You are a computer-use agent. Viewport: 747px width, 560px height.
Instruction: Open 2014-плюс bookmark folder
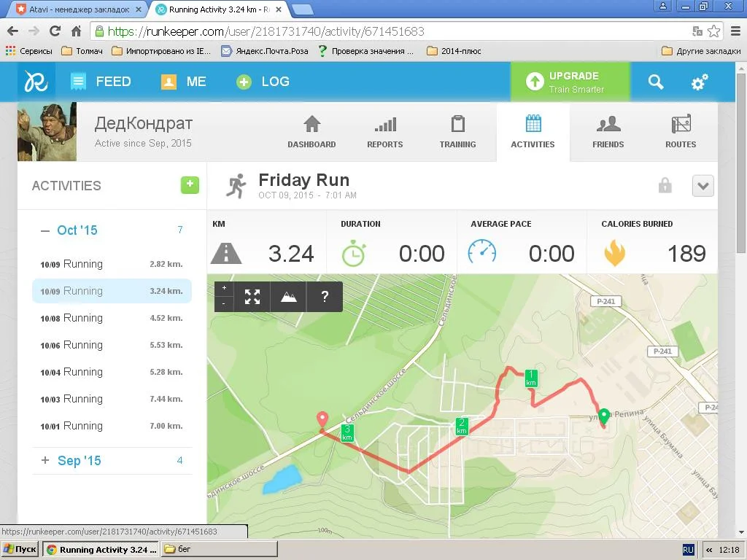(x=454, y=51)
